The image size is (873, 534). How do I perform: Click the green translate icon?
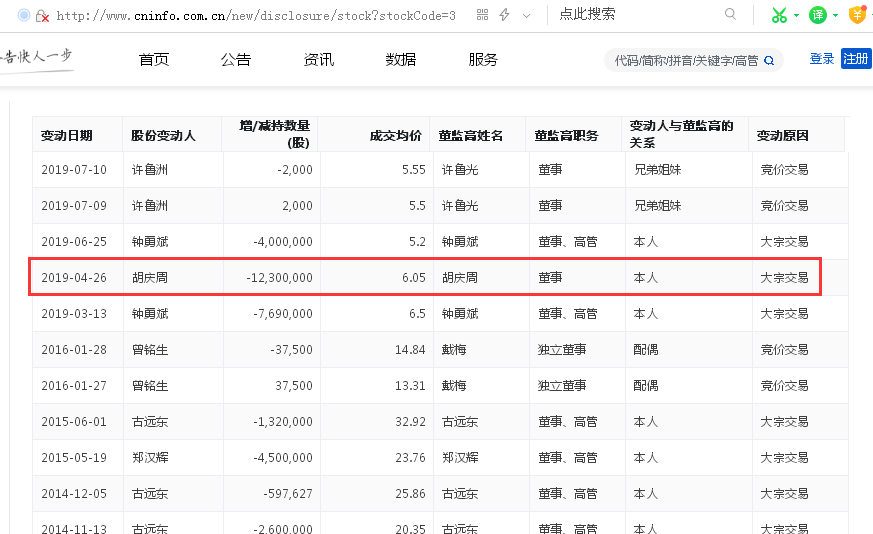pos(817,15)
